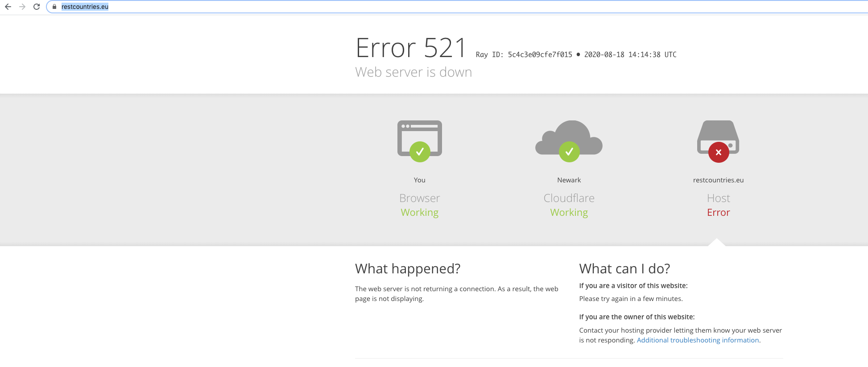868x367 pixels.
Task: Click the browser window status icon
Action: point(420,141)
